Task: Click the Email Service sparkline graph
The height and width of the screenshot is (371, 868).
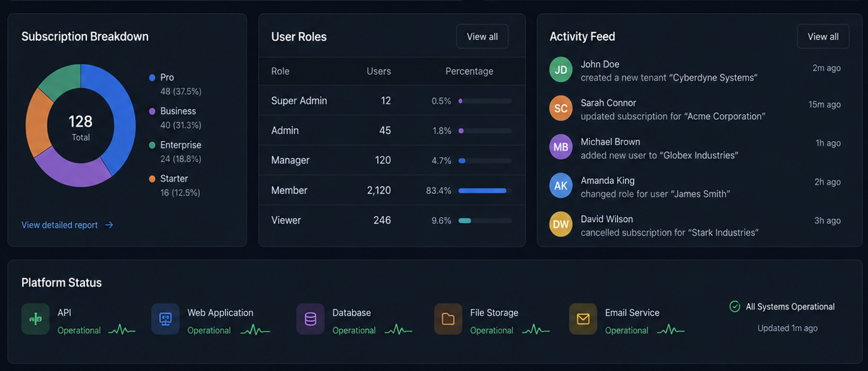Action: [671, 330]
